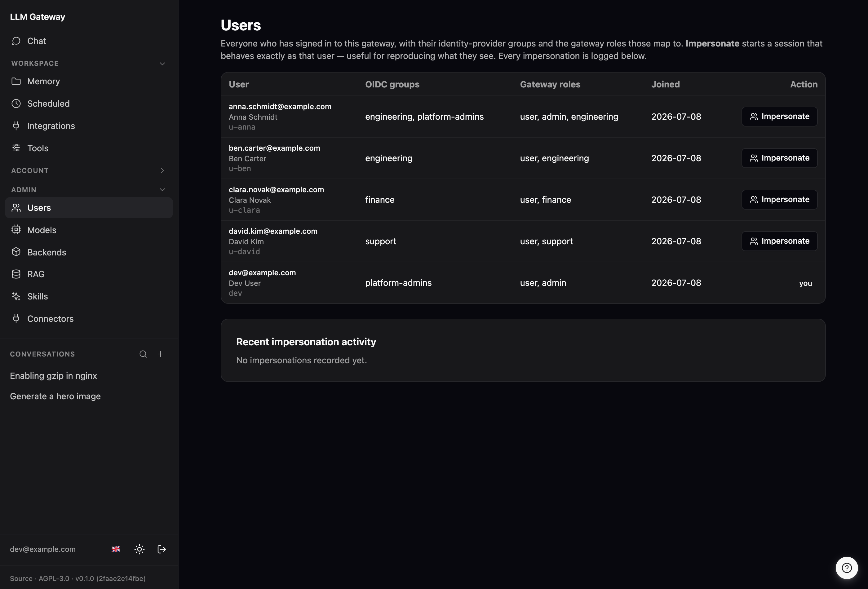Click the RAG sidebar item
Viewport: 868px width, 589px height.
tap(89, 274)
